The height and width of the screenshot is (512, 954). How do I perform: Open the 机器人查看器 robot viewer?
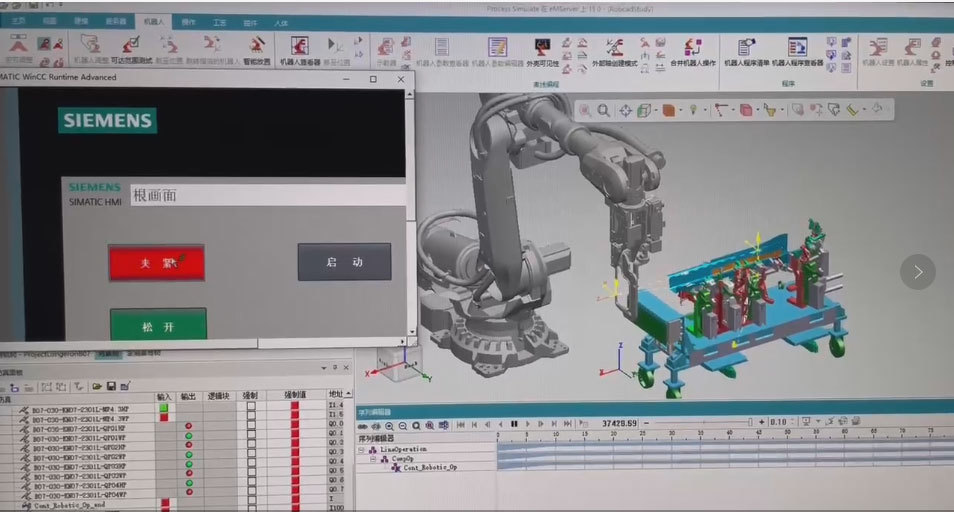click(x=300, y=50)
